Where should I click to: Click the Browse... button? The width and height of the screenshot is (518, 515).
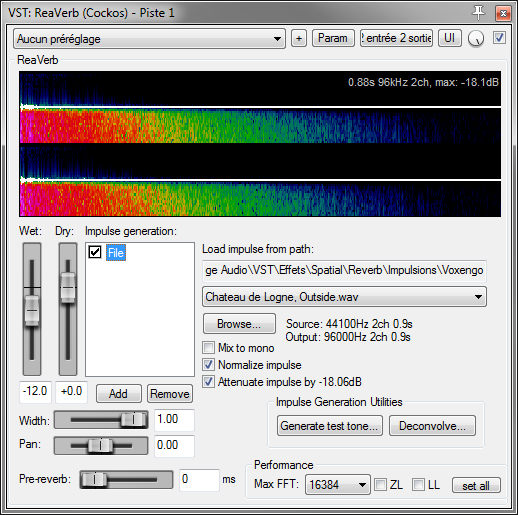click(x=239, y=324)
